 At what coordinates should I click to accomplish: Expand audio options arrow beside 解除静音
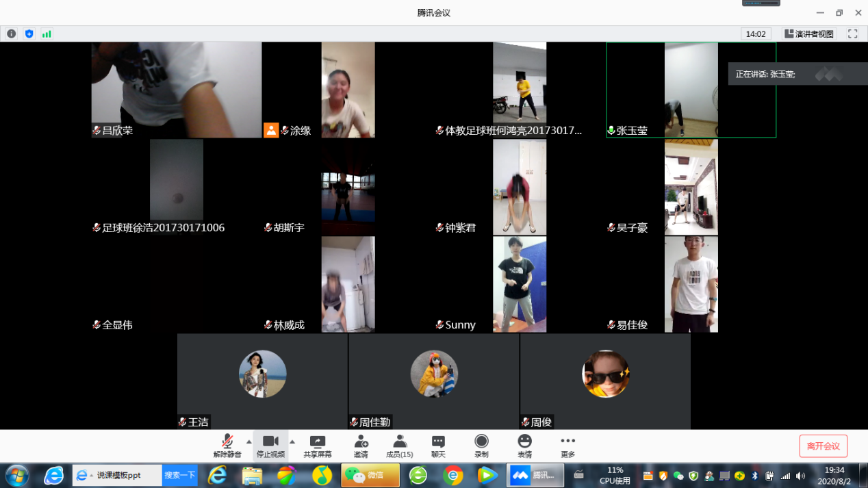(248, 442)
